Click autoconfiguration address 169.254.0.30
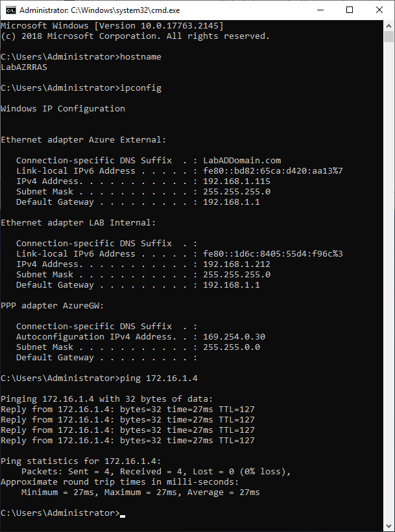The width and height of the screenshot is (395, 532). (234, 337)
